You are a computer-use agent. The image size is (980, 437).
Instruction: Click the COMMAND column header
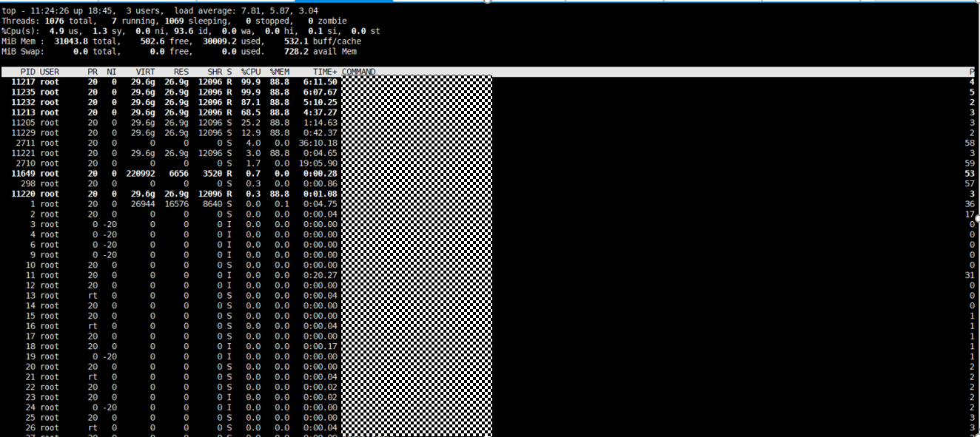358,72
